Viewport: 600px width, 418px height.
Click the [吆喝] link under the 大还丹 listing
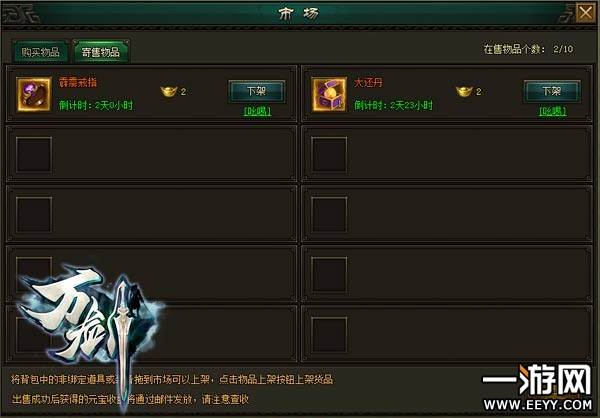pos(553,111)
